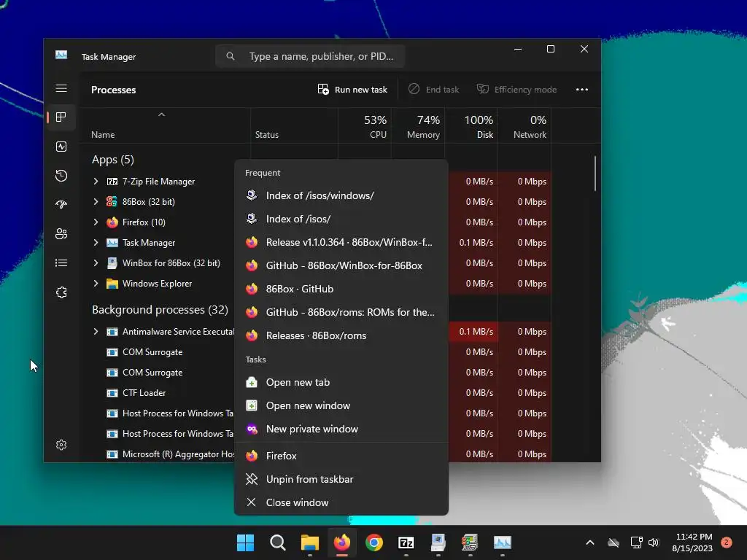Select 'Index of /isos/windows/' jump list entry
The image size is (747, 560).
coord(341,195)
